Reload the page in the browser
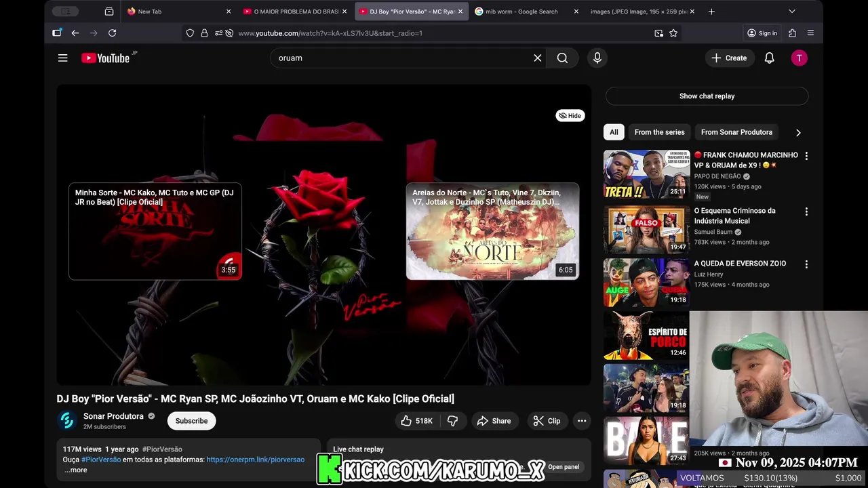Screen dimensions: 868x488 coord(112,33)
